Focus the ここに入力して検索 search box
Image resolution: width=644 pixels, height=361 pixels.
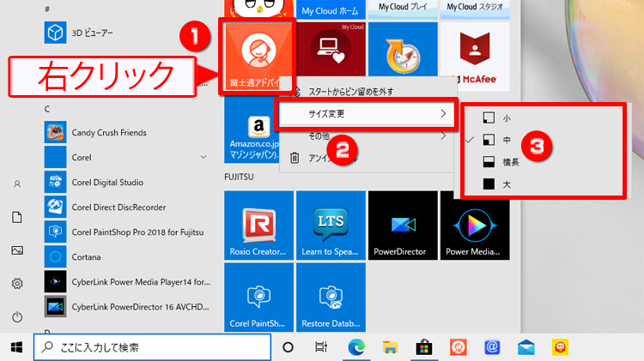click(x=152, y=347)
